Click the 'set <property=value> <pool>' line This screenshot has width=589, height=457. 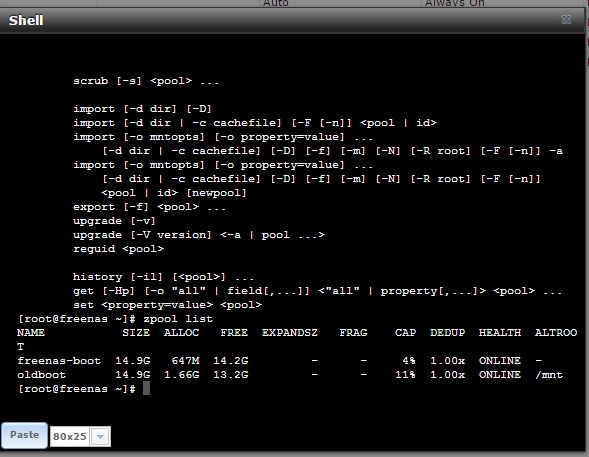click(x=168, y=305)
